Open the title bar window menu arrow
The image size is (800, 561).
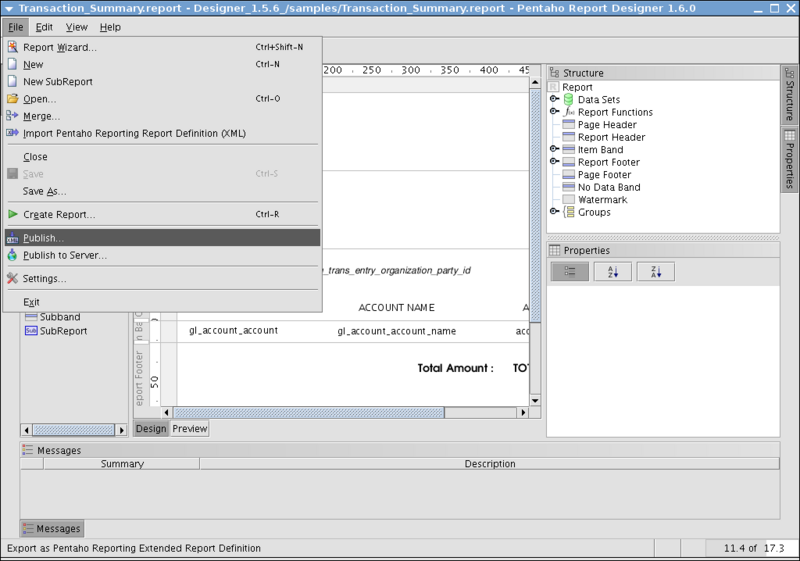[9, 9]
